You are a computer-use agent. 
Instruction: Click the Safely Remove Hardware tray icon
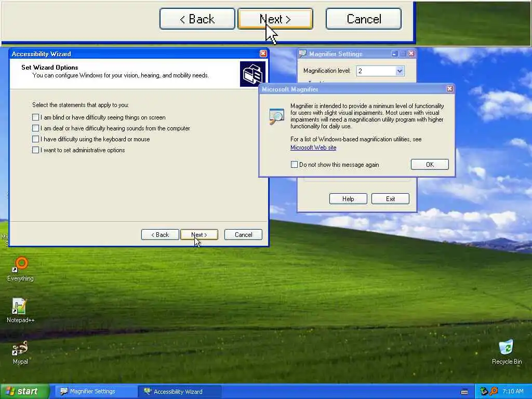tap(484, 391)
